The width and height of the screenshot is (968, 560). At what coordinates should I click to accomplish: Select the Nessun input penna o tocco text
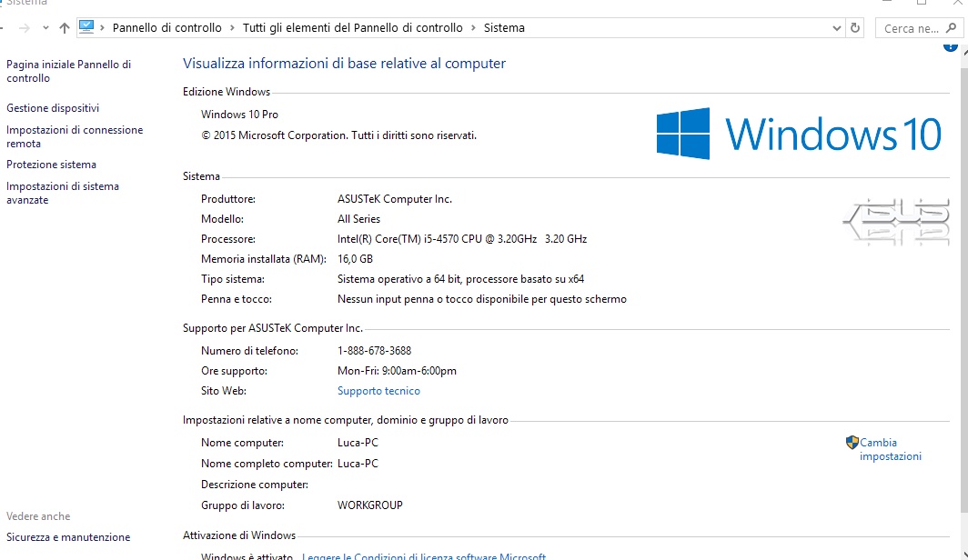[481, 299]
